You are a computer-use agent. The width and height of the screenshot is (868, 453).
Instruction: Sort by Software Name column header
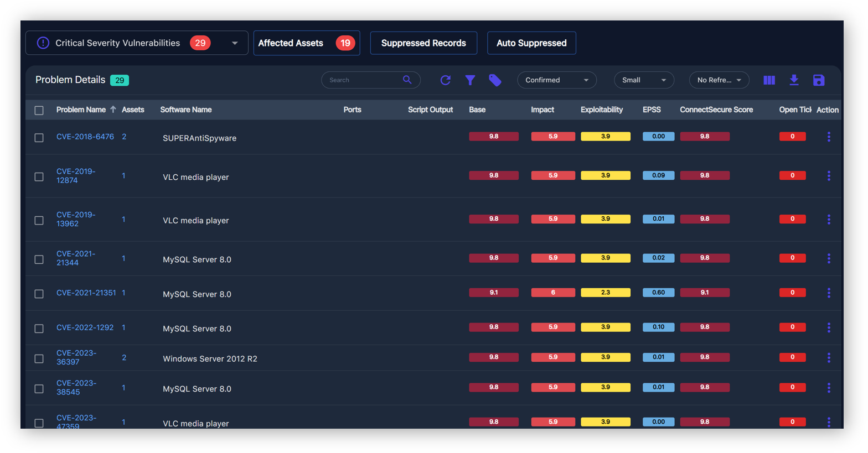click(186, 110)
